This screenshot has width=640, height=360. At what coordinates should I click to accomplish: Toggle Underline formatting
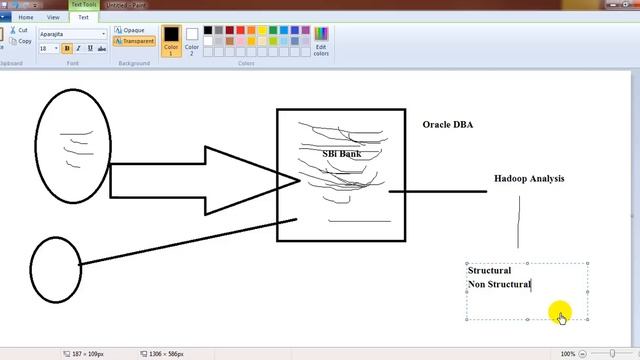[90, 49]
